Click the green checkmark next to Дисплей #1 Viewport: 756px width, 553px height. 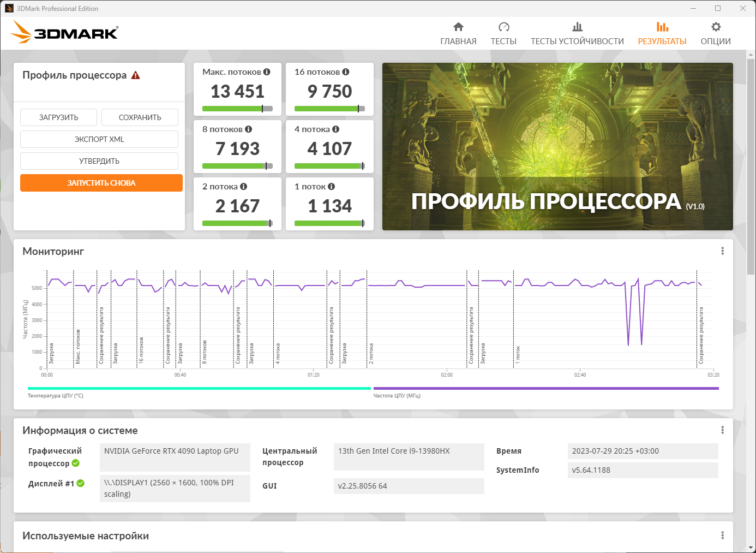81,483
